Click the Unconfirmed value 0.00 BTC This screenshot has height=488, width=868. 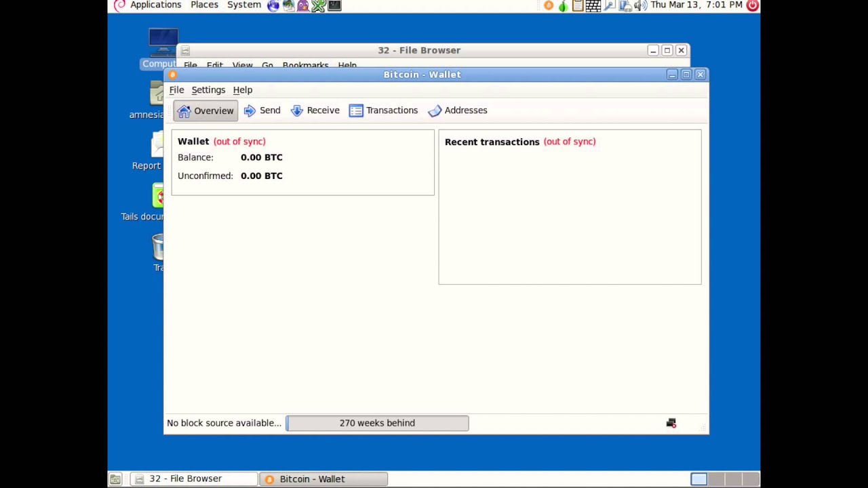tap(262, 176)
